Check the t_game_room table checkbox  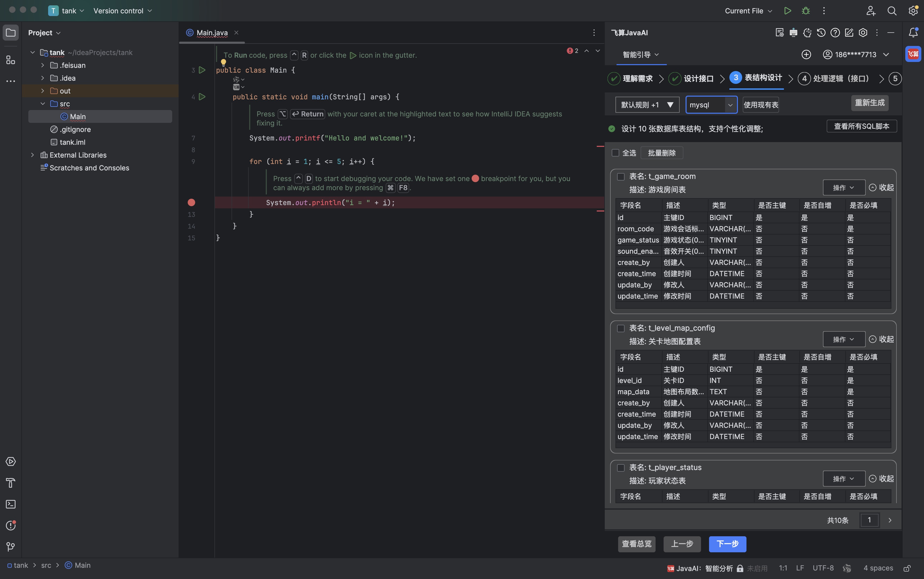click(621, 177)
